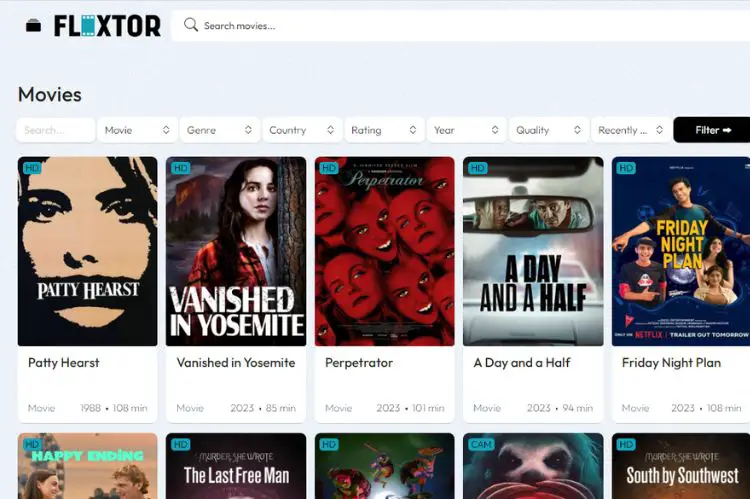Click HD badge on Patty Hearst poster

[32, 168]
